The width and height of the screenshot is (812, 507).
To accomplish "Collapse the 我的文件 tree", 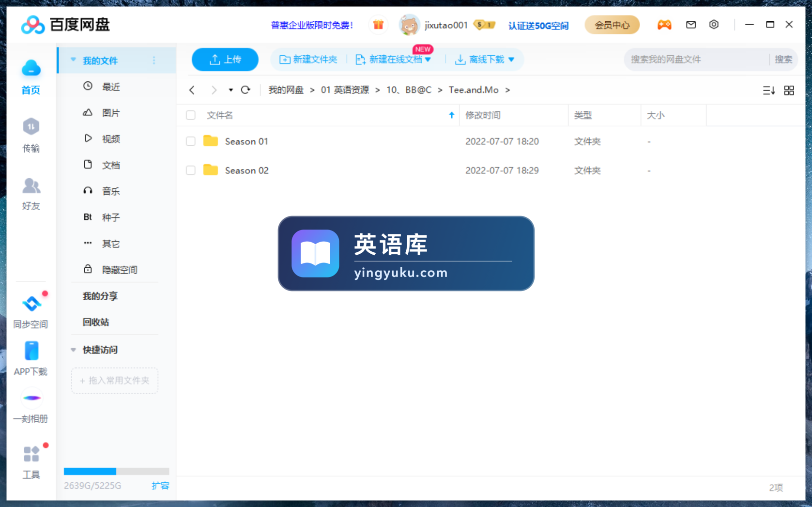I will coord(74,60).
